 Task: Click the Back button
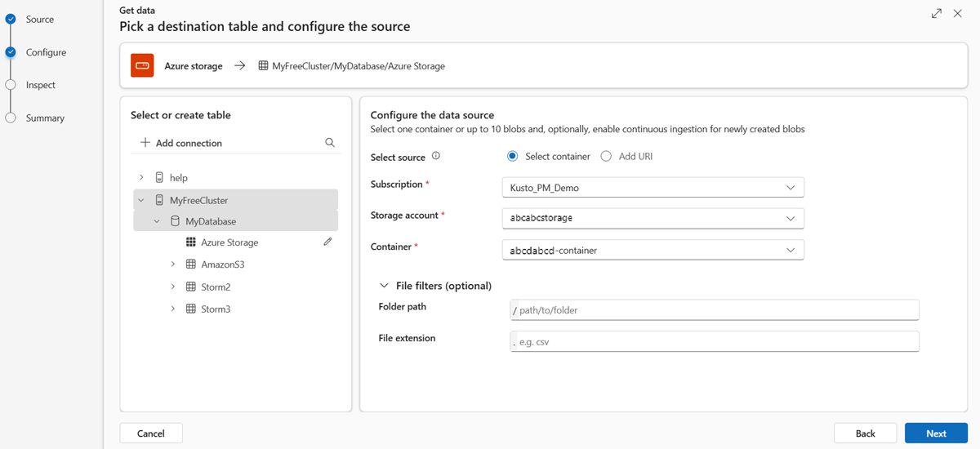pyautogui.click(x=866, y=433)
